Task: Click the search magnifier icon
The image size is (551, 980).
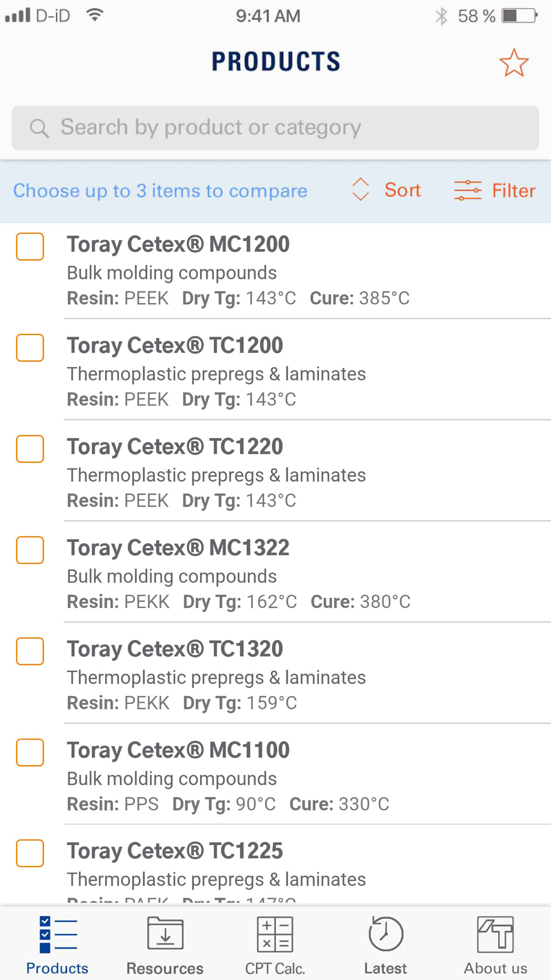Action: click(x=39, y=128)
